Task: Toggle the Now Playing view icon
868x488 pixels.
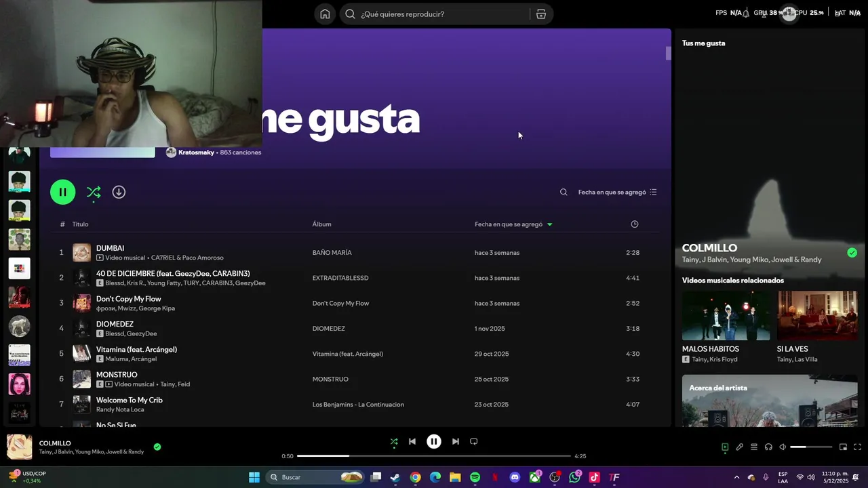Action: pos(725,447)
